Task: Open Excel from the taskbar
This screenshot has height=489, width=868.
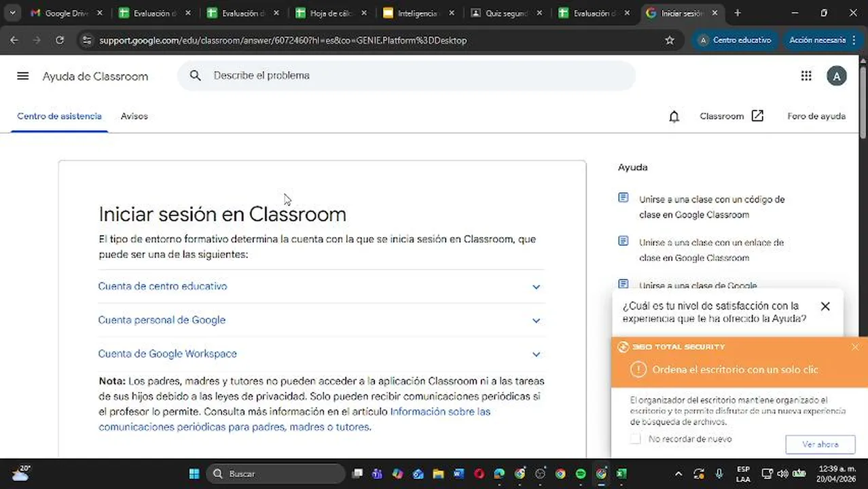Action: point(621,473)
